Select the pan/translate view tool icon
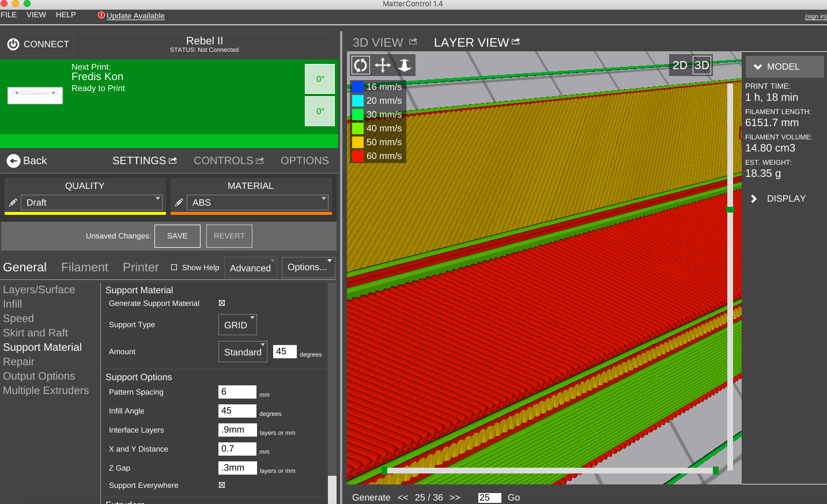 point(383,65)
